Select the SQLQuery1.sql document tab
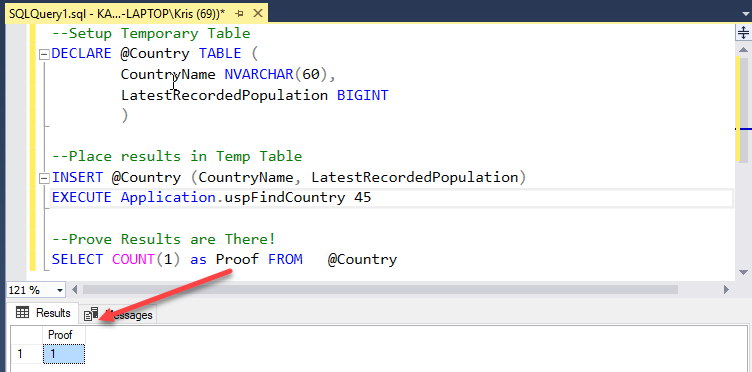Viewport: 752px width, 372px height. (x=114, y=14)
